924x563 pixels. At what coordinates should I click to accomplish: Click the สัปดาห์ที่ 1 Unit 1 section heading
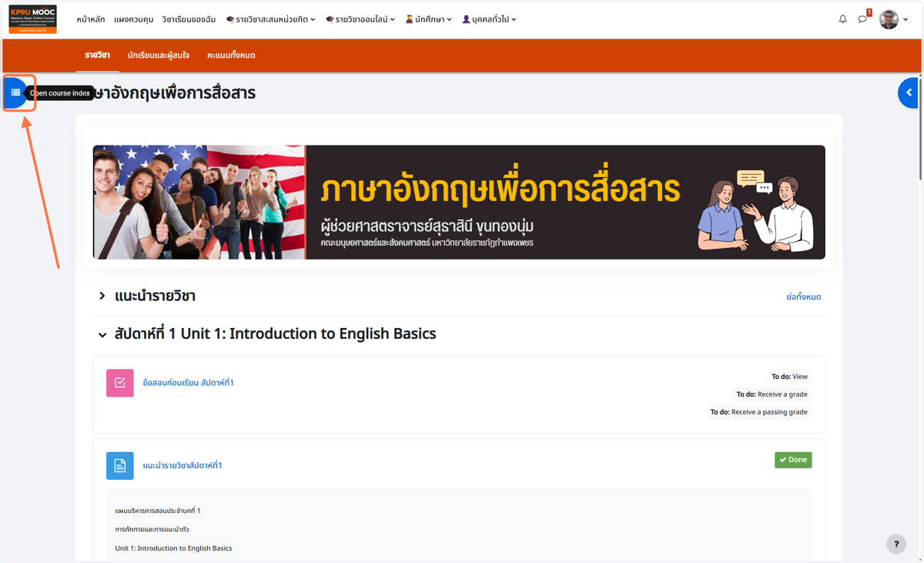tap(275, 333)
